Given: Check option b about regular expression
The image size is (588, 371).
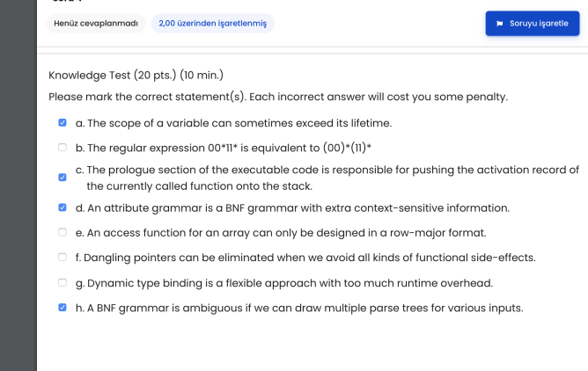Looking at the screenshot, I should pos(62,148).
